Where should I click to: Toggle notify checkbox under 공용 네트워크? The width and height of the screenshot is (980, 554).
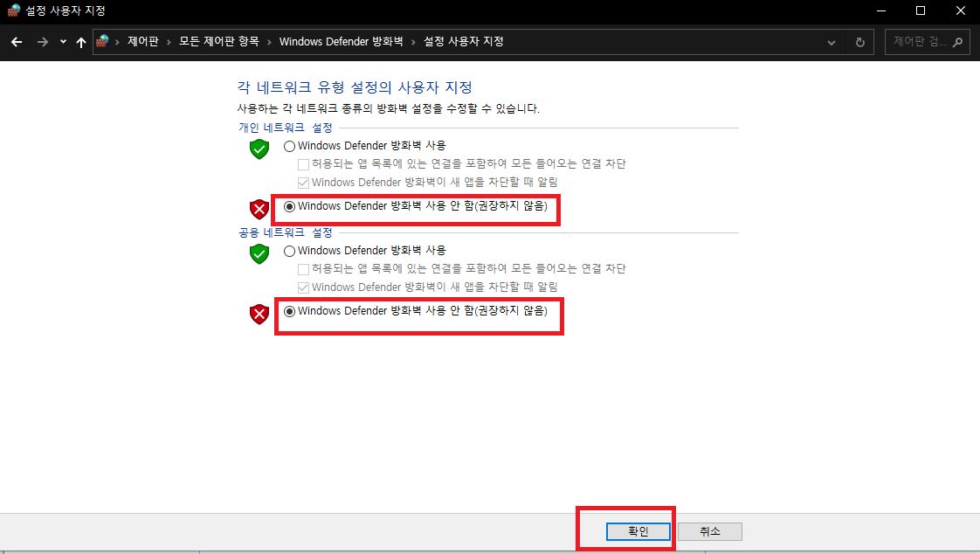tap(303, 287)
